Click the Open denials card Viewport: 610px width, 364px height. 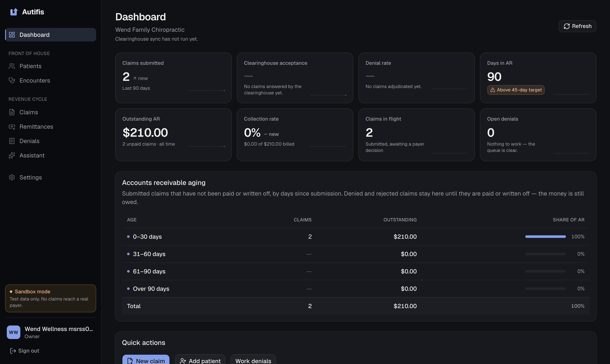(x=538, y=135)
